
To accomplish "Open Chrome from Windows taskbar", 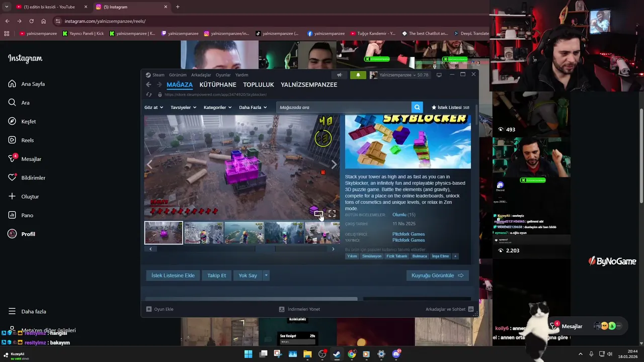I will tap(352, 354).
